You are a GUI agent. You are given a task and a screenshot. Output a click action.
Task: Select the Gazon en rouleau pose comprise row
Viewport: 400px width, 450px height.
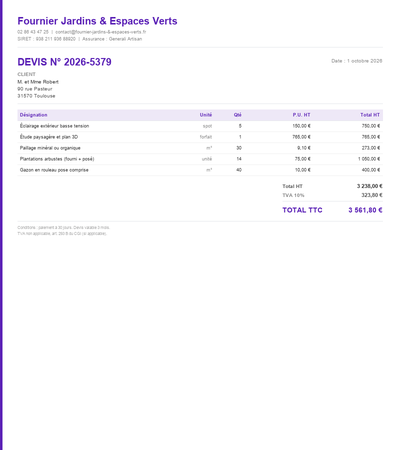pyautogui.click(x=200, y=170)
